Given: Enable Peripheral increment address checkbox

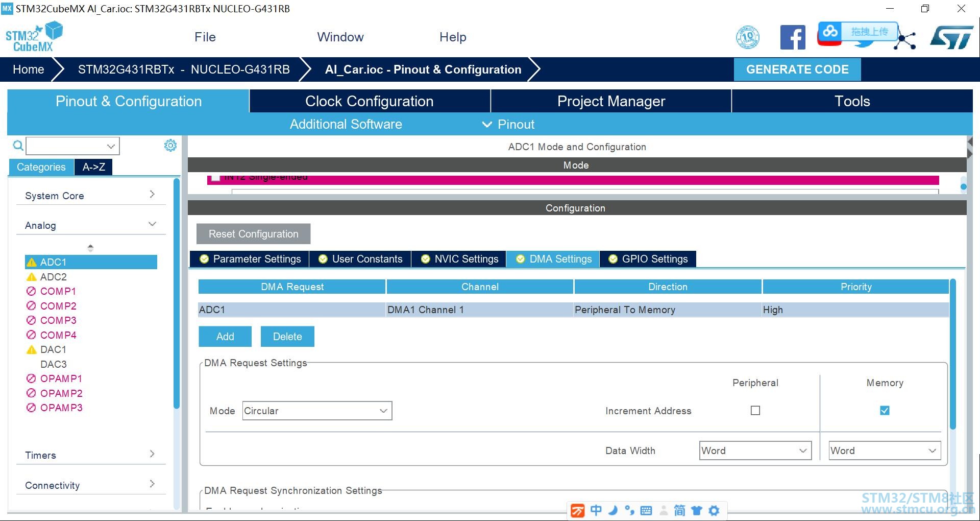Looking at the screenshot, I should click(x=755, y=410).
